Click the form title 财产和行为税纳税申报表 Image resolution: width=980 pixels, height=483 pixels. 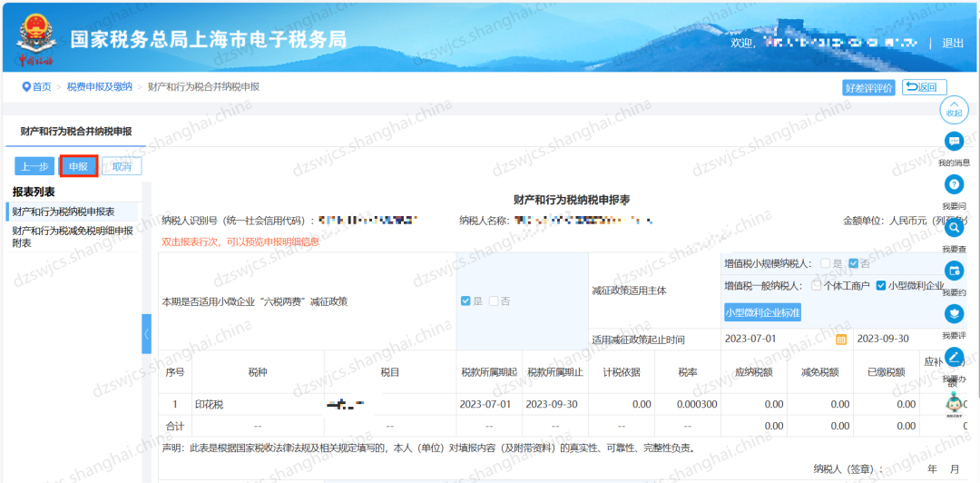click(x=572, y=200)
